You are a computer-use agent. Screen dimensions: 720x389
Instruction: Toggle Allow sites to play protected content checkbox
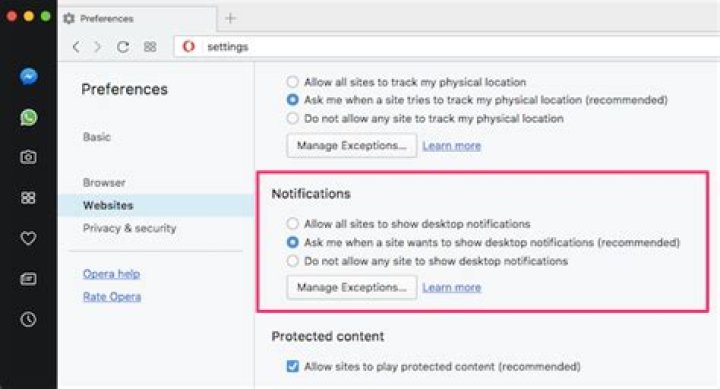pos(292,366)
